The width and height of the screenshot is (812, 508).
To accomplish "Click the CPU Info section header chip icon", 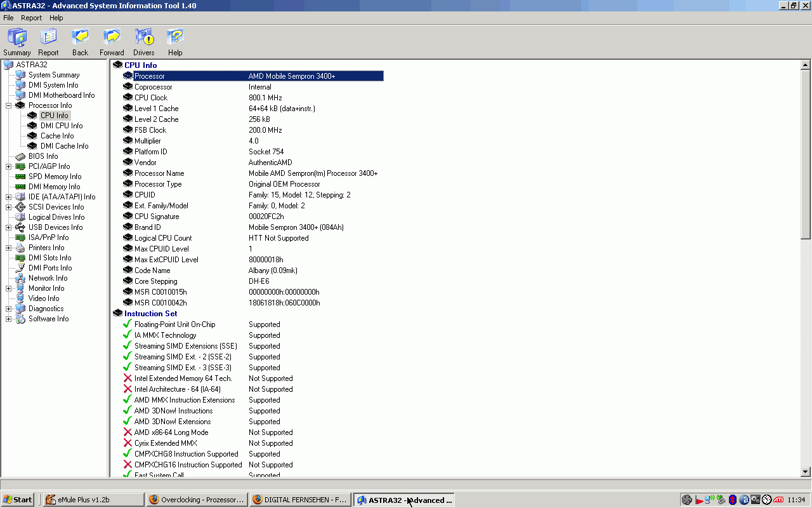I will [117, 65].
